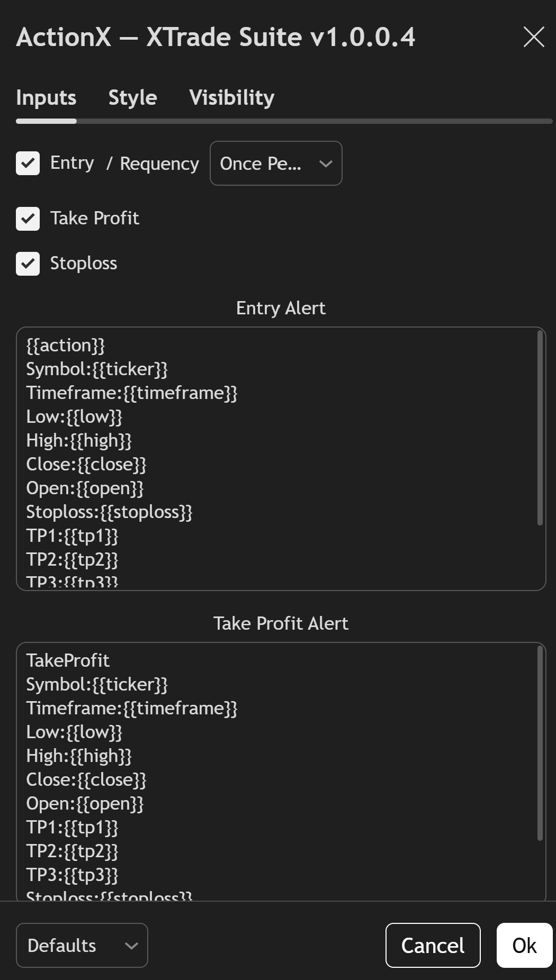Cancel changes to the indicator settings
Viewport: 556px width, 980px height.
(x=433, y=945)
